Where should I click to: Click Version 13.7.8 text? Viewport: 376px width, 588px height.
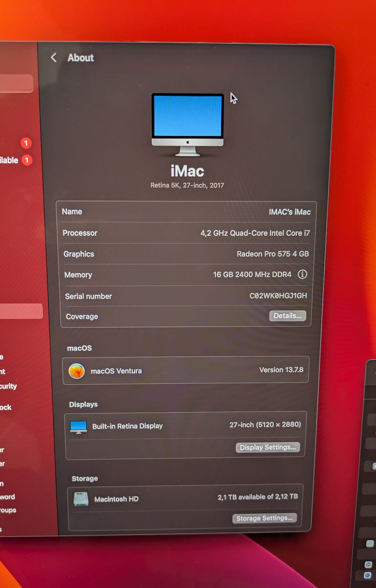(x=281, y=370)
